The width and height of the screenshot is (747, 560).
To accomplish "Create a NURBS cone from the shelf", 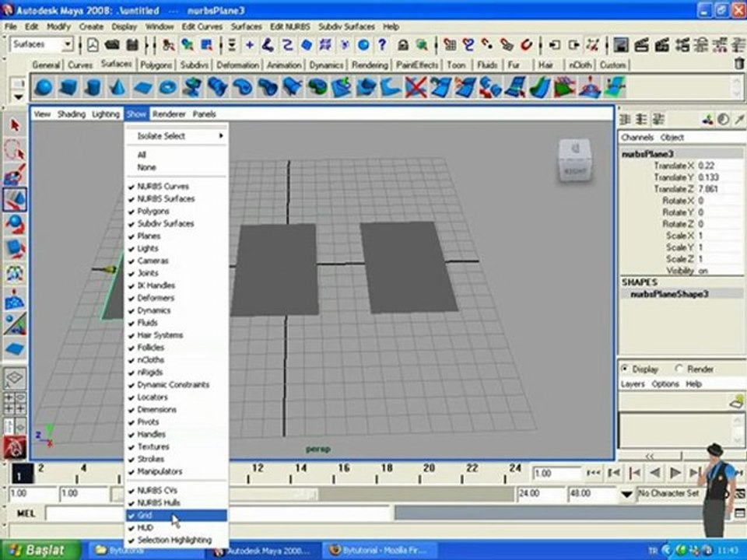I will click(118, 88).
